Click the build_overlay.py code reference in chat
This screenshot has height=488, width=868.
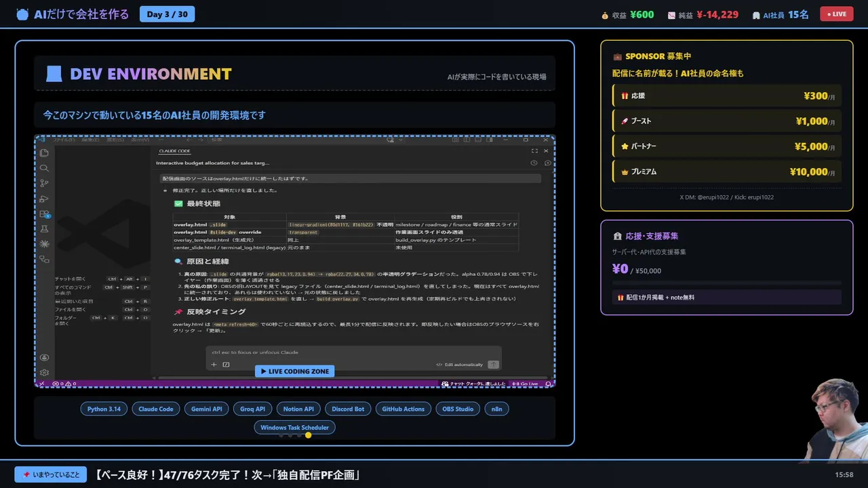click(x=338, y=299)
